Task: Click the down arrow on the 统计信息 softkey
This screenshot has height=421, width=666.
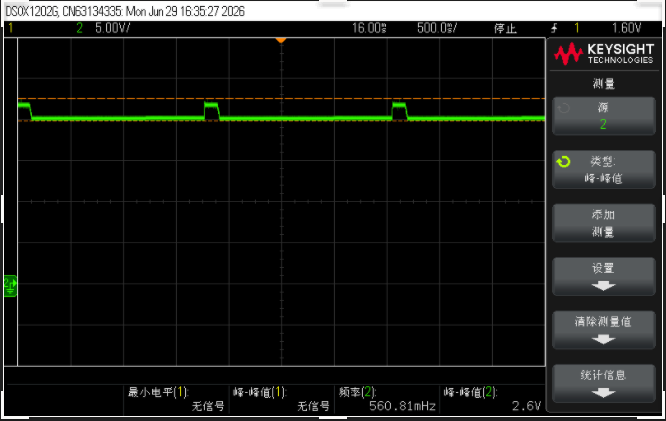Action: tap(604, 393)
